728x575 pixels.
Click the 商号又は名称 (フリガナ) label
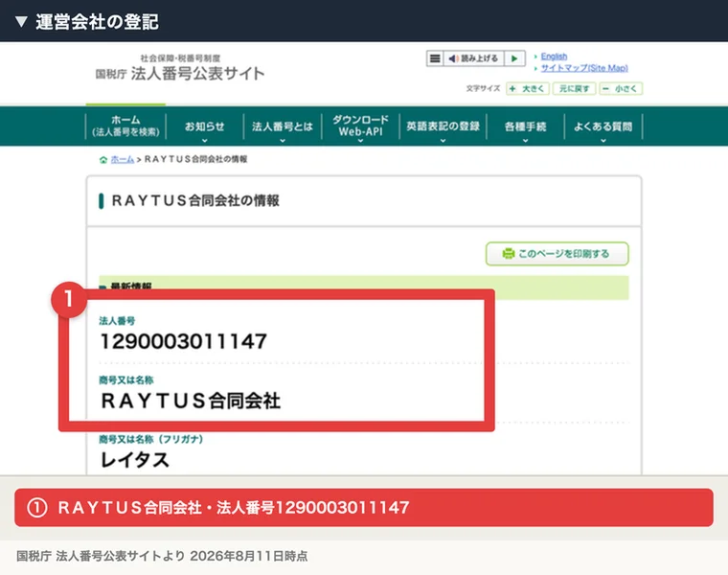point(151,439)
